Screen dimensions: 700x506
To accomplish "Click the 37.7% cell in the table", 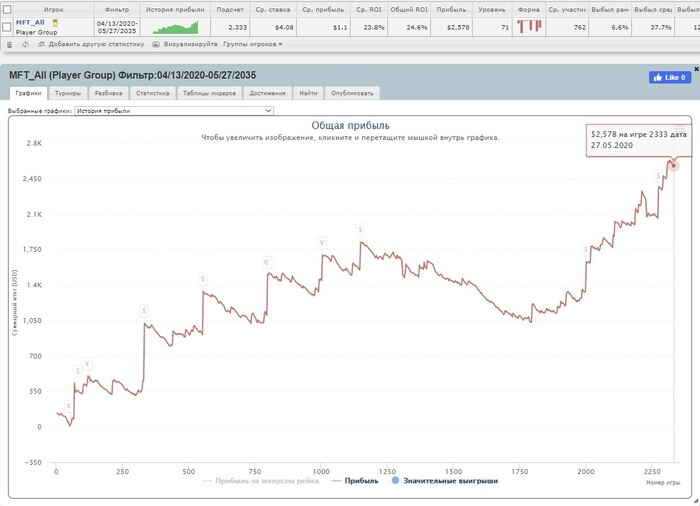I will [x=653, y=27].
